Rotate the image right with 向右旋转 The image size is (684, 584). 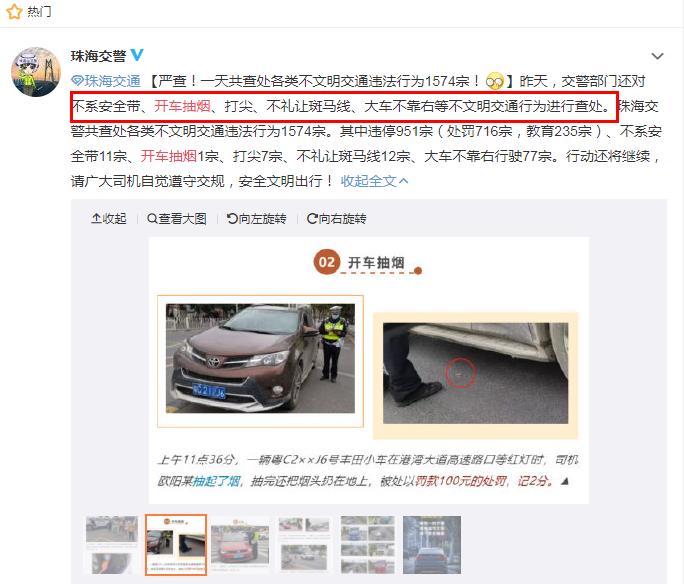[x=336, y=219]
